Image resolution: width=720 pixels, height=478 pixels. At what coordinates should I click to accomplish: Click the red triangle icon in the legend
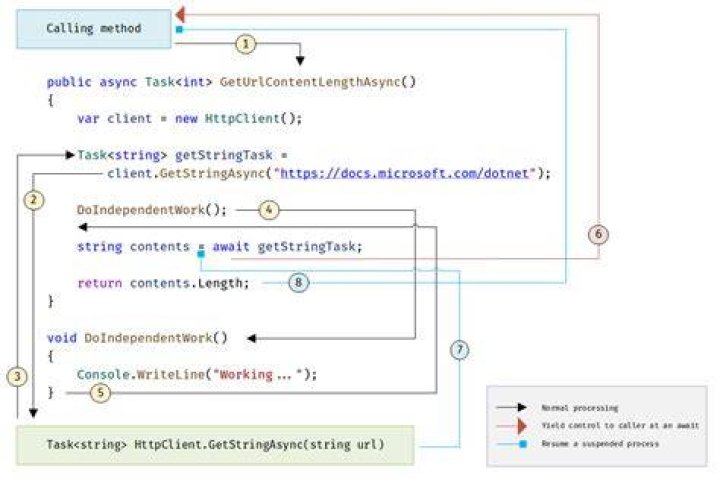coord(522,426)
